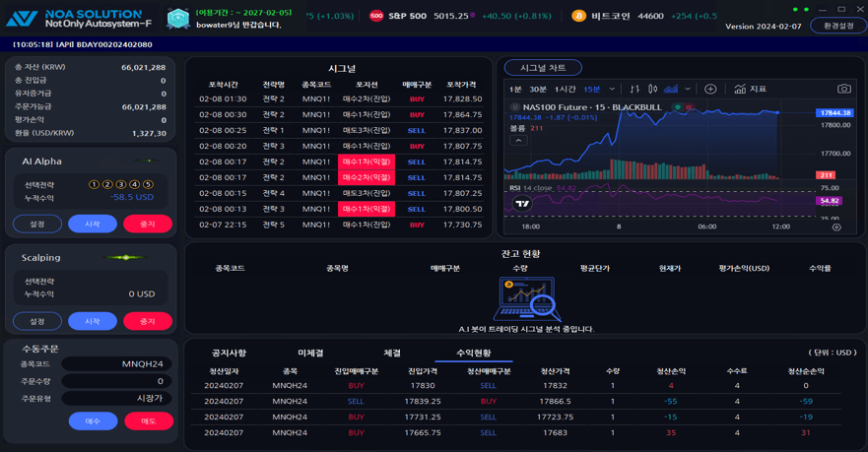The width and height of the screenshot is (868, 452).
Task: Select the bar chart style icon
Action: [x=634, y=89]
